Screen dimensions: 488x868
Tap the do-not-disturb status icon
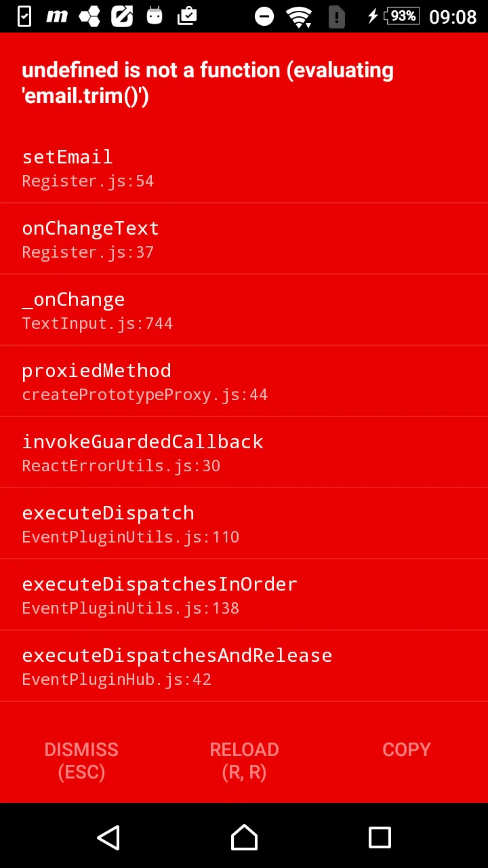(264, 16)
